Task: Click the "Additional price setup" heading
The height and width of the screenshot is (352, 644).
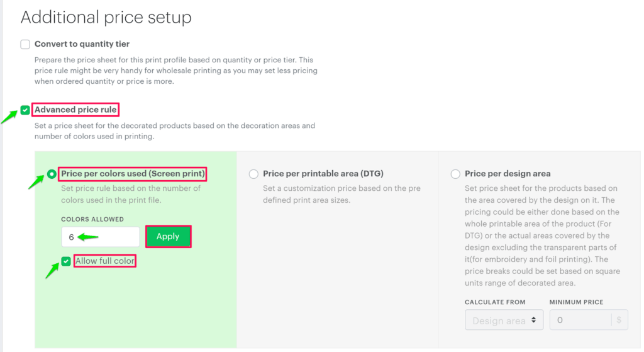Action: coord(106,17)
